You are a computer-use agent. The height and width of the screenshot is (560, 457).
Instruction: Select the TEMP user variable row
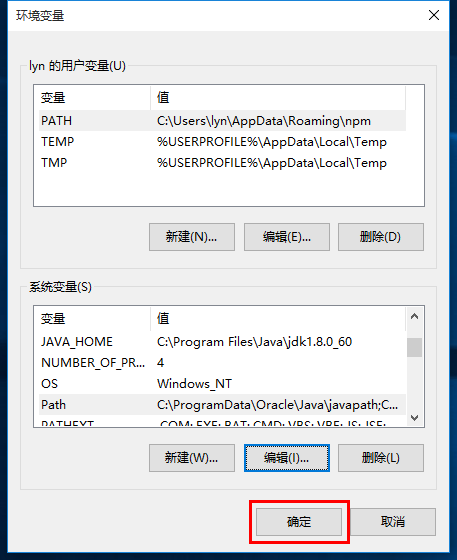(x=222, y=142)
